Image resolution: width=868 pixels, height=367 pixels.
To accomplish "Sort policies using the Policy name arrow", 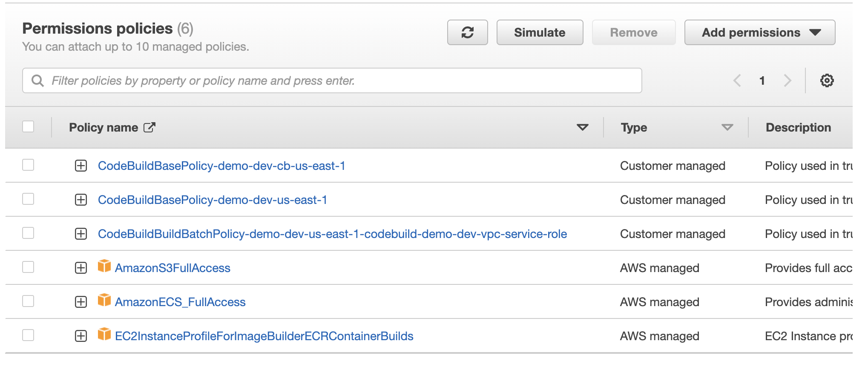I will coord(582,126).
